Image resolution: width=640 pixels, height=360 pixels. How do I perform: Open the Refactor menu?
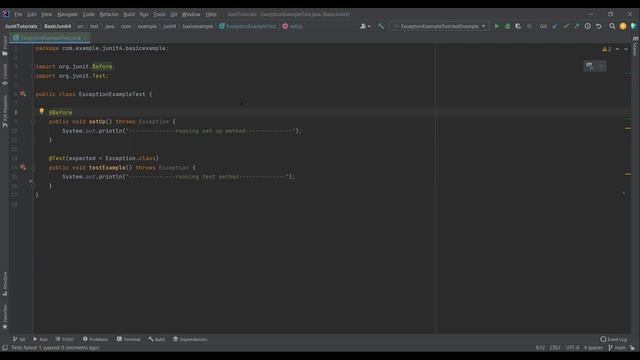[x=109, y=14]
